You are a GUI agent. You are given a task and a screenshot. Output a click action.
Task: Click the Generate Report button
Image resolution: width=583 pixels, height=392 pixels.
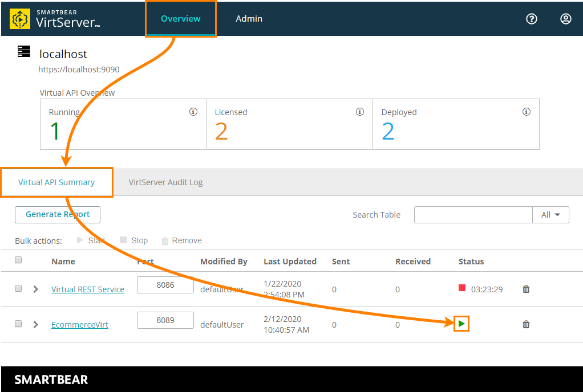pyautogui.click(x=58, y=215)
